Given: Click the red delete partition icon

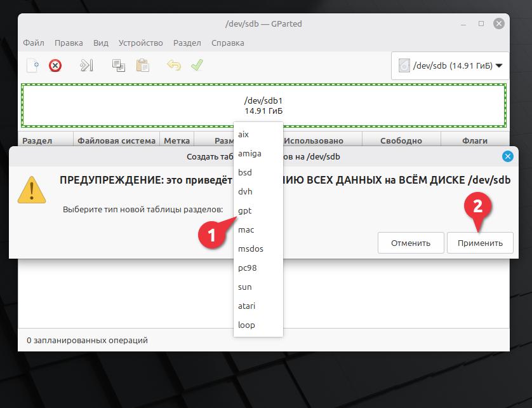Looking at the screenshot, I should (x=55, y=65).
